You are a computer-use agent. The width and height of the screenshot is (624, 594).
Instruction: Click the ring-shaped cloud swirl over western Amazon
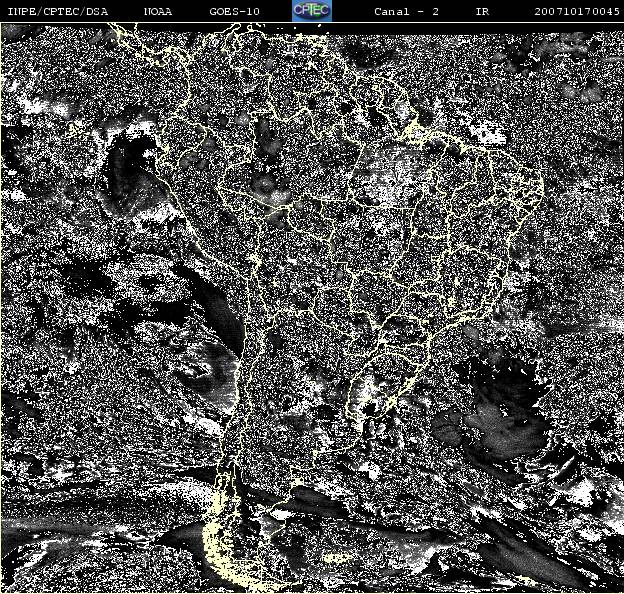point(265,185)
